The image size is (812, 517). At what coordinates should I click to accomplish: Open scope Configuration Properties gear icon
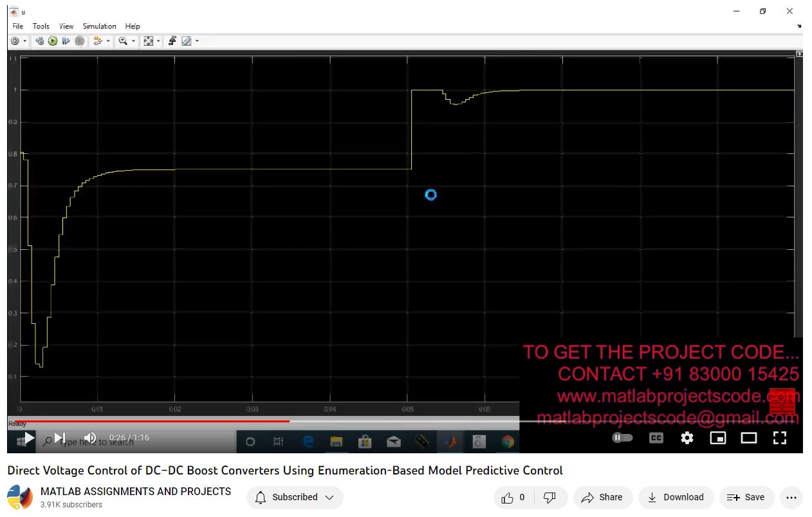pos(15,41)
